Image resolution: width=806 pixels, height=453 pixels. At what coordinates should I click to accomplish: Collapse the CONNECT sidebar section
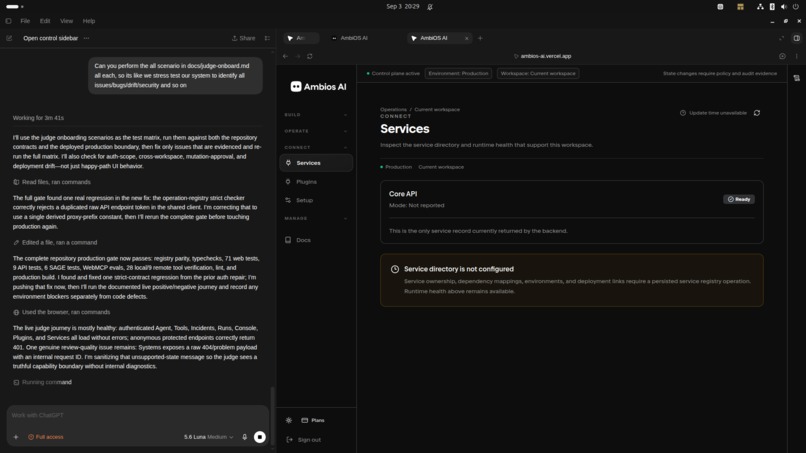point(316,148)
